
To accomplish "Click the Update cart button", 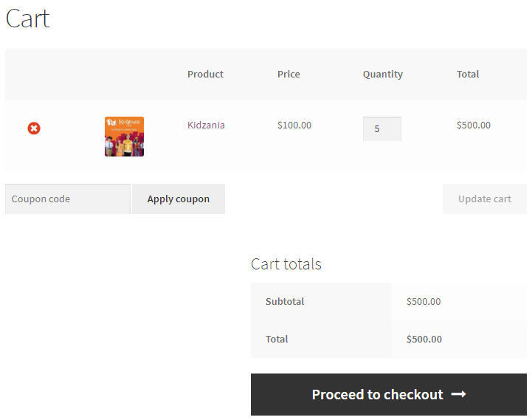I will [484, 199].
